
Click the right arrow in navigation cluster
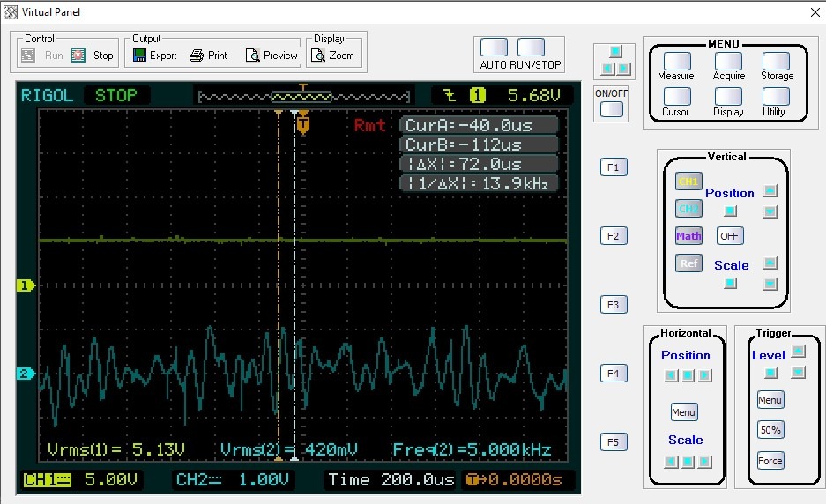[624, 69]
